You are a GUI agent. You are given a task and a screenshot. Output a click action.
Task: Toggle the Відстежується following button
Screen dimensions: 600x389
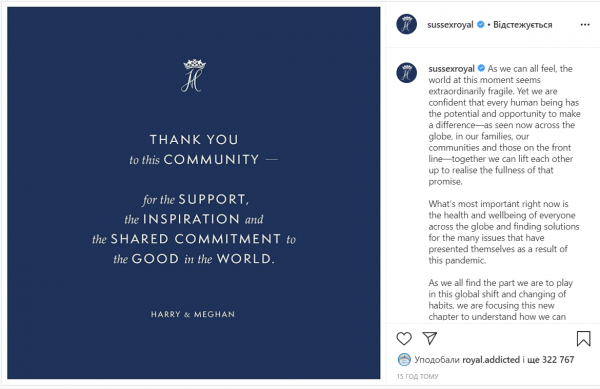523,25
